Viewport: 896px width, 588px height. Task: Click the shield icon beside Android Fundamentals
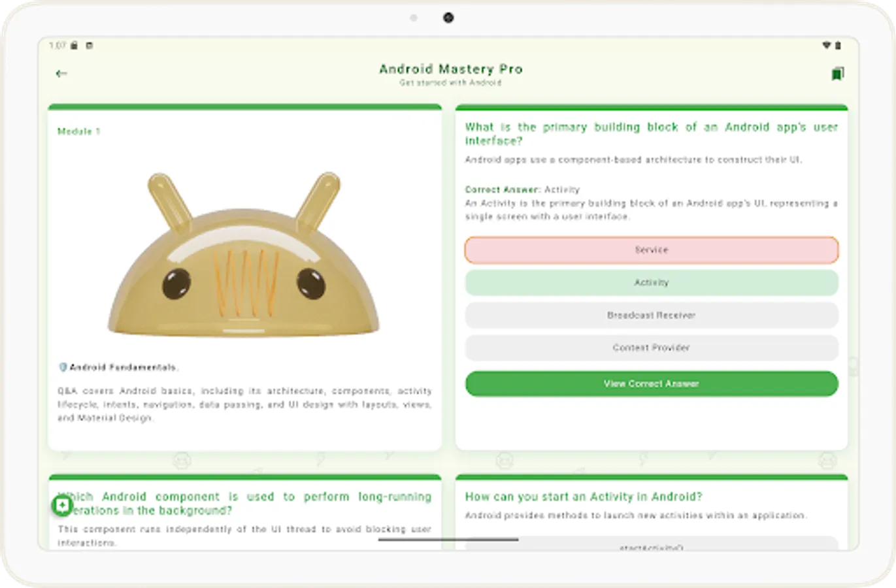(x=62, y=367)
